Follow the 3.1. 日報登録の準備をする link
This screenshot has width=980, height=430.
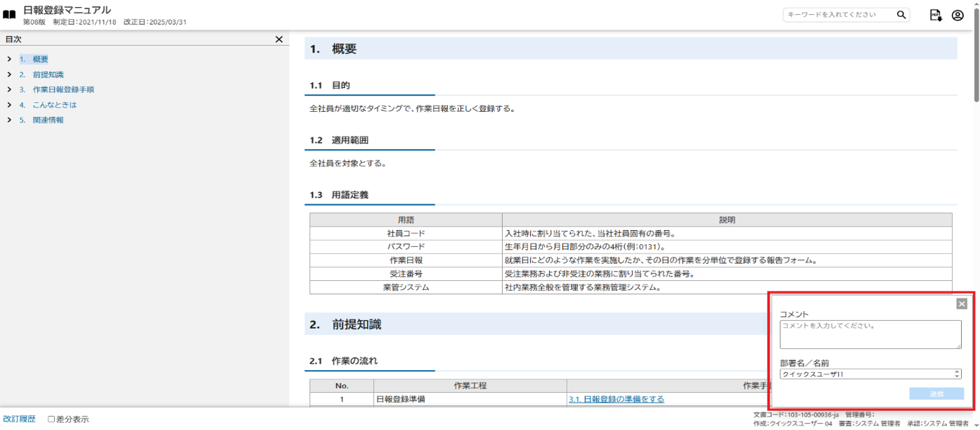(616, 399)
